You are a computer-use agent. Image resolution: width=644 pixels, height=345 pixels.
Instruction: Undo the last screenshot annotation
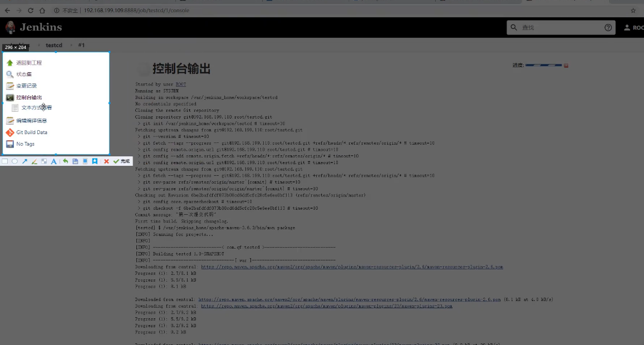point(65,161)
